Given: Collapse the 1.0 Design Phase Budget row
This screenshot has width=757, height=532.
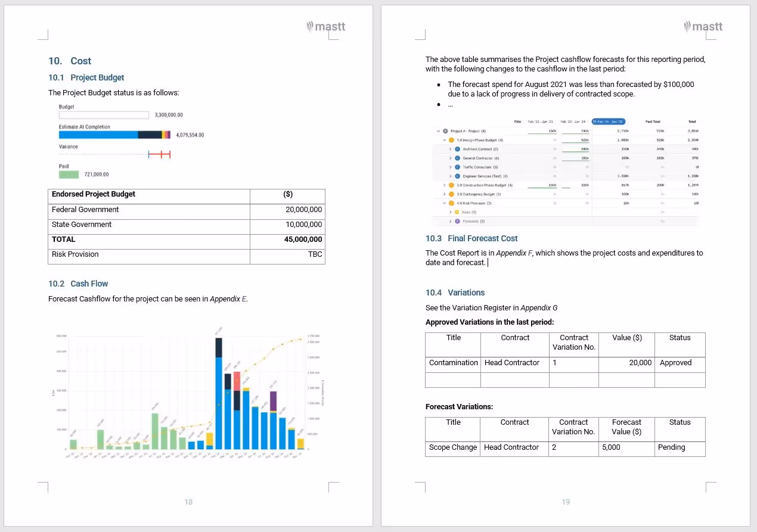Looking at the screenshot, I should 444,140.
